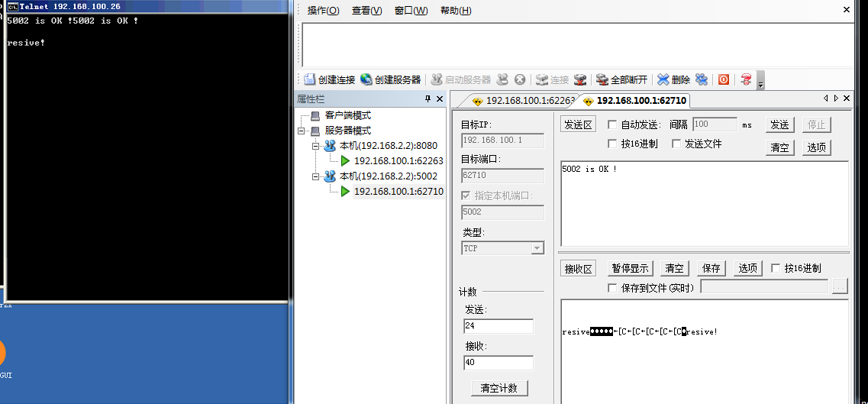868x404 pixels.
Task: Toggle 按16进制 checkbox in send area
Action: point(612,144)
